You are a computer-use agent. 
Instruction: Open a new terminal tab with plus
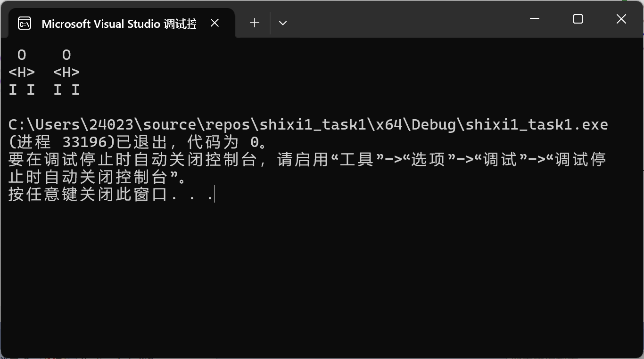tap(255, 23)
